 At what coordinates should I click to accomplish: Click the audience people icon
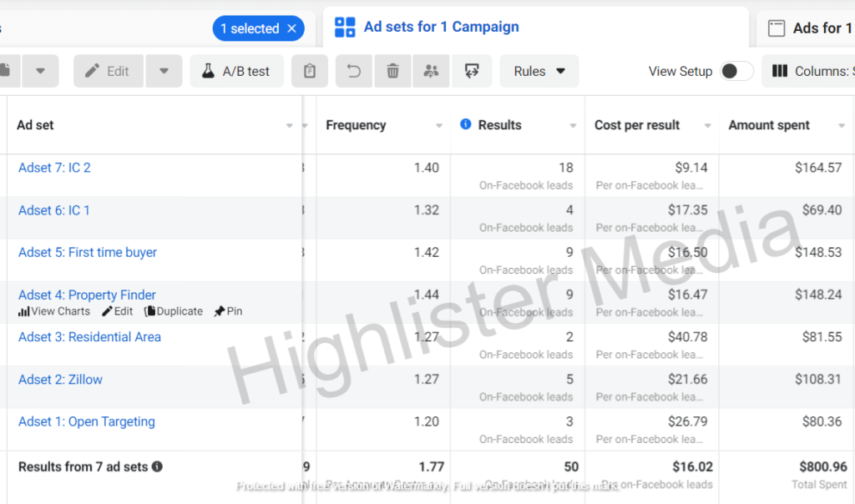432,72
